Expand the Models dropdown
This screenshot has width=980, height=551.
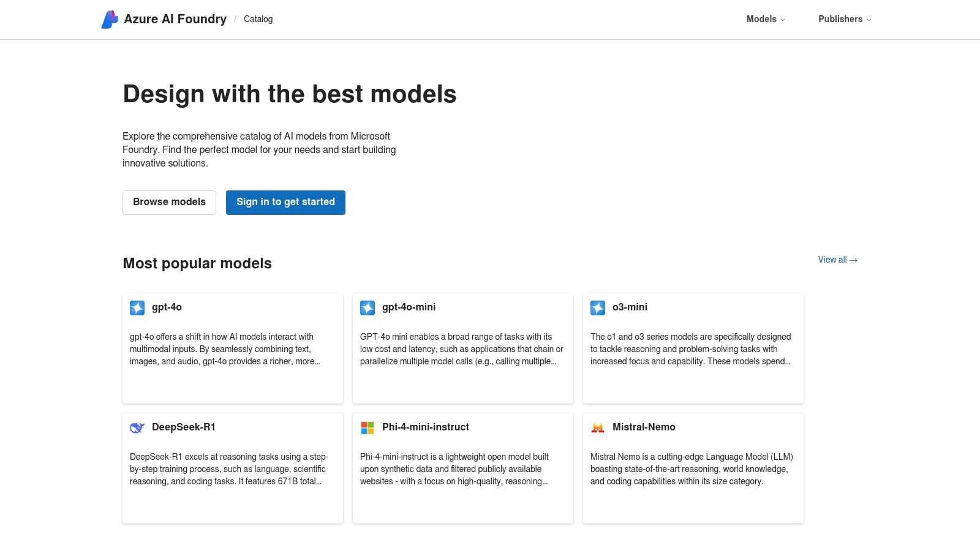764,19
